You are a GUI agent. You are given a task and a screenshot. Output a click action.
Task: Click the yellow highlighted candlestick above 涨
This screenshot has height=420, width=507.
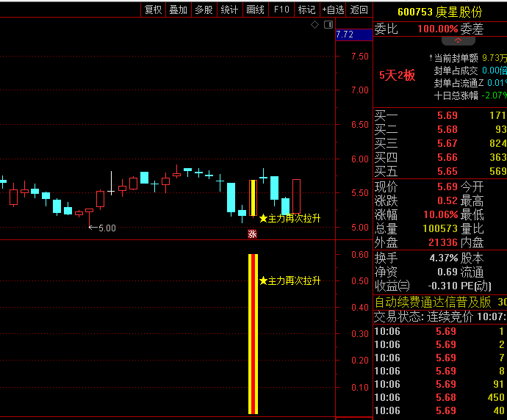(x=253, y=198)
